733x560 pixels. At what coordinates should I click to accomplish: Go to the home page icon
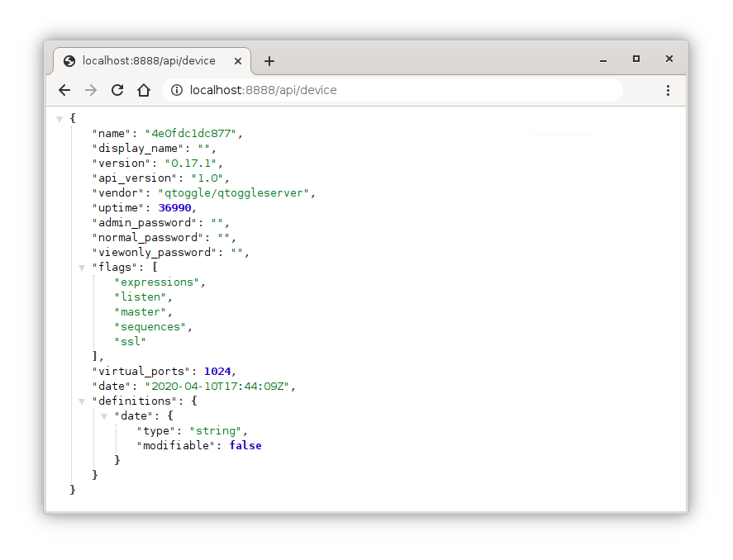(144, 90)
